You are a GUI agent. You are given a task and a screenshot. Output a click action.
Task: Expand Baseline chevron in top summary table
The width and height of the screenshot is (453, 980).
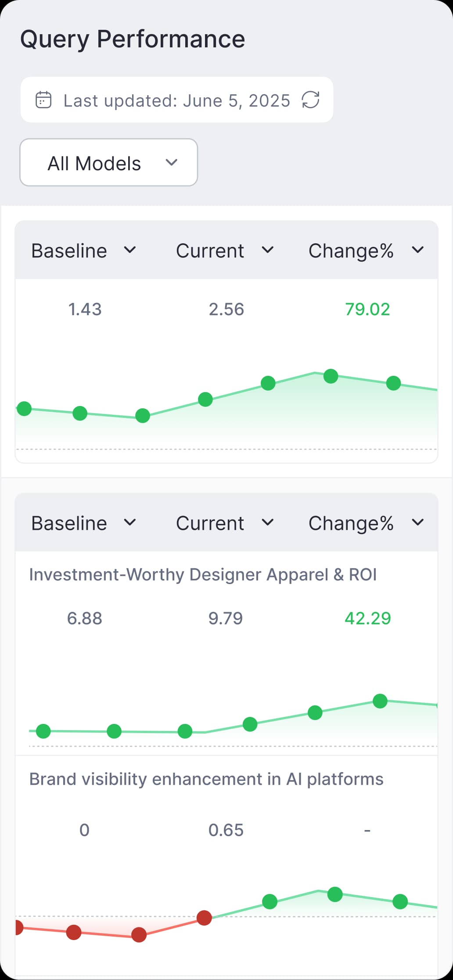(130, 250)
